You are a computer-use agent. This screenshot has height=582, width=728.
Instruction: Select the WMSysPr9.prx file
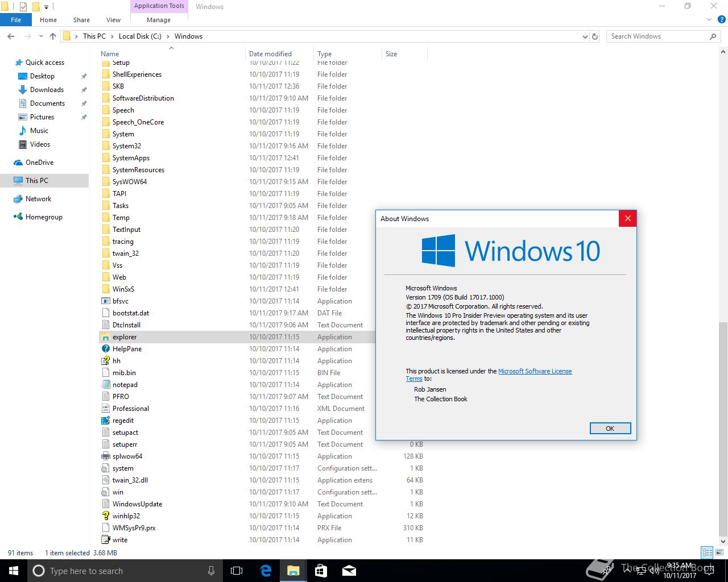pos(134,528)
